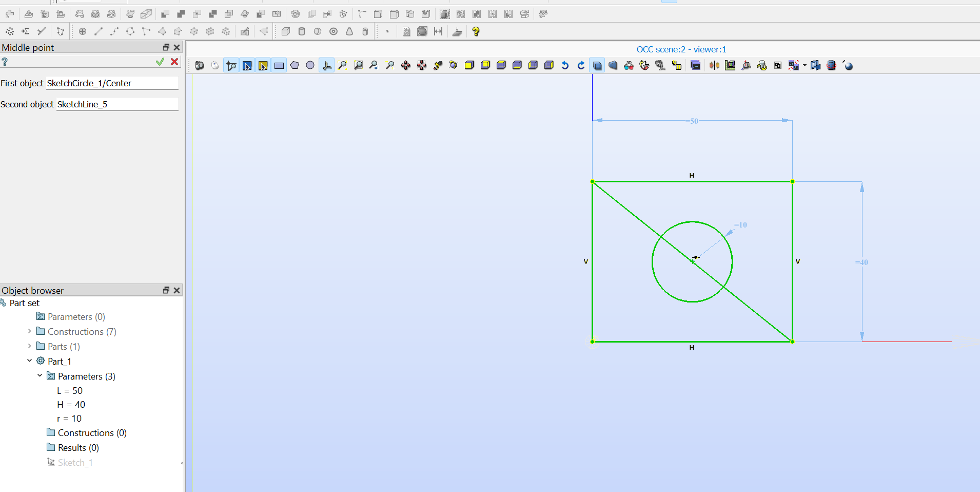Image resolution: width=980 pixels, height=492 pixels.
Task: Create Cylinder primitive
Action: pyautogui.click(x=302, y=31)
